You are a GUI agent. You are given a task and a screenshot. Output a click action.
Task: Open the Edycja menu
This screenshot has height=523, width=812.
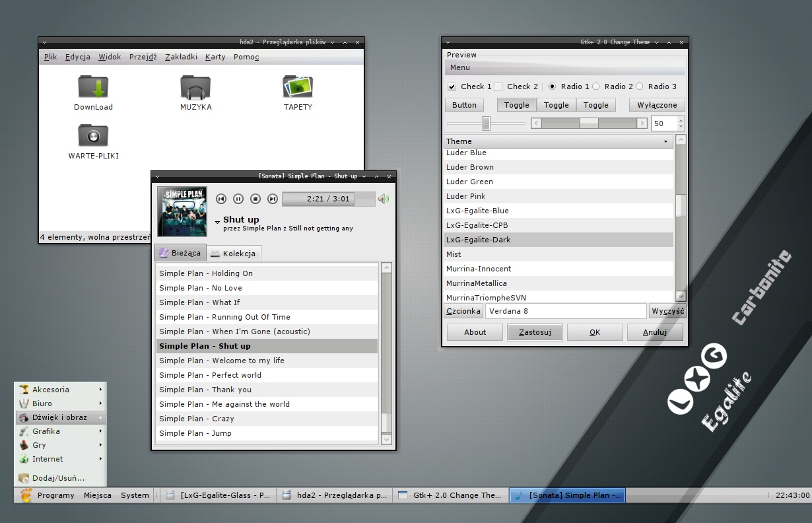point(78,57)
